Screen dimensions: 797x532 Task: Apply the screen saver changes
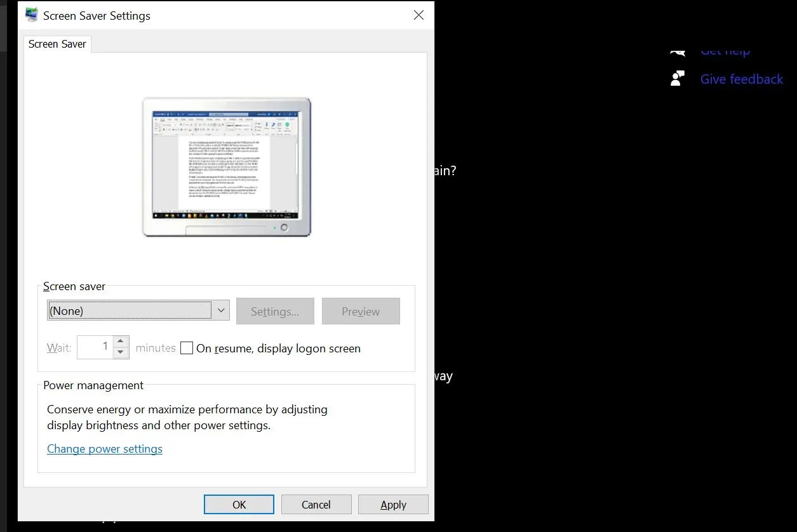393,504
